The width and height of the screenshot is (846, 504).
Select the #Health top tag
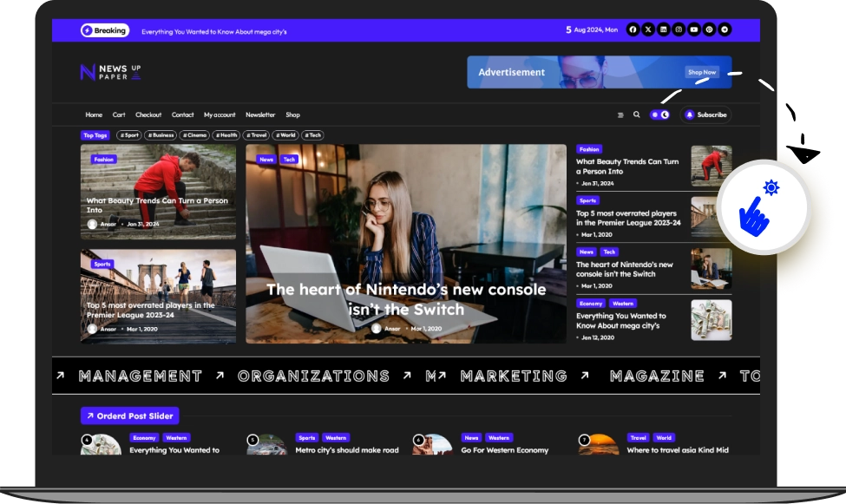point(226,135)
